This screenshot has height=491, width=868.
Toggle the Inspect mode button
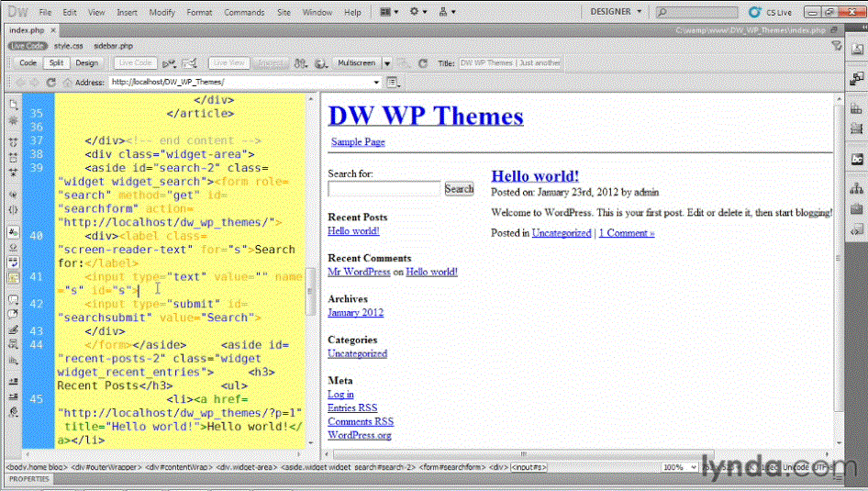pyautogui.click(x=270, y=63)
